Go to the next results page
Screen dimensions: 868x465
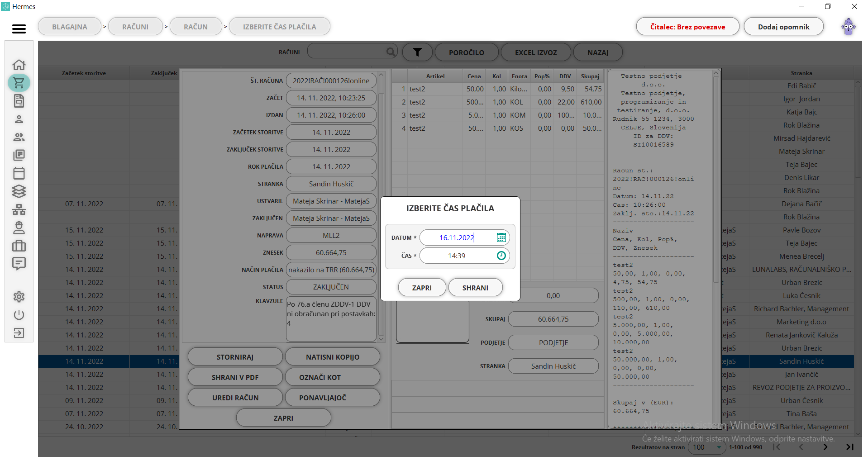point(825,447)
